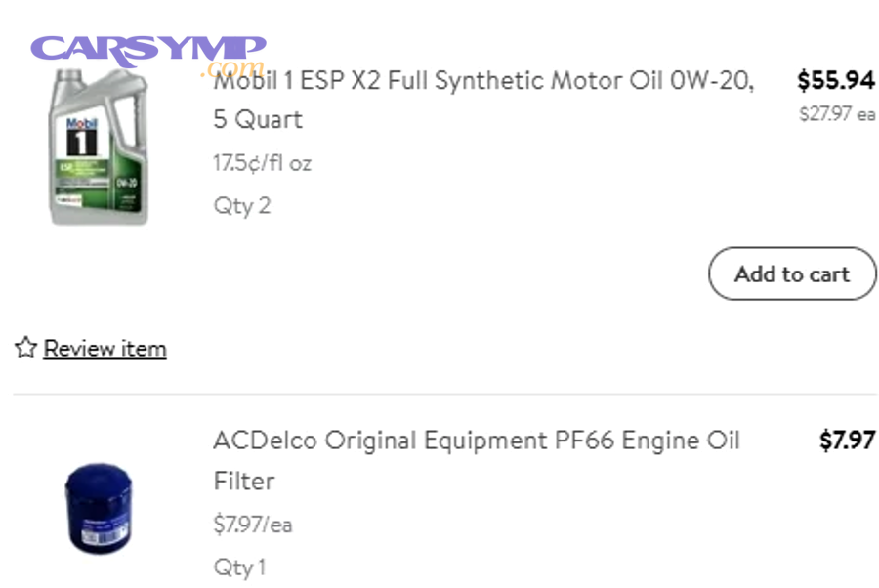Click the $27.97 each price label
The width and height of the screenshot is (879, 588).
pos(838,114)
